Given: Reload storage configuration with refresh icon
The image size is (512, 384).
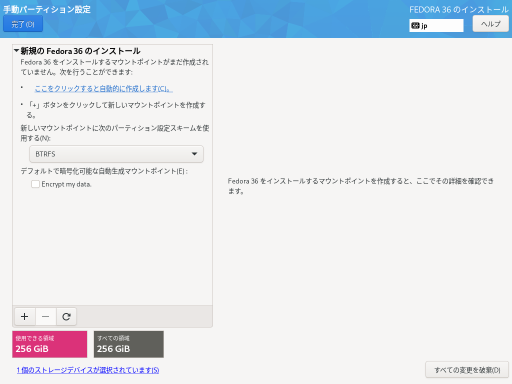Looking at the screenshot, I should tap(66, 316).
